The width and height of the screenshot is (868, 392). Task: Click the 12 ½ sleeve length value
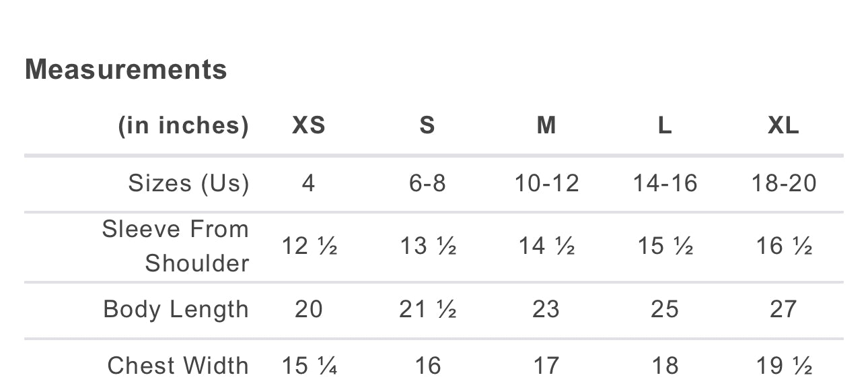click(309, 247)
